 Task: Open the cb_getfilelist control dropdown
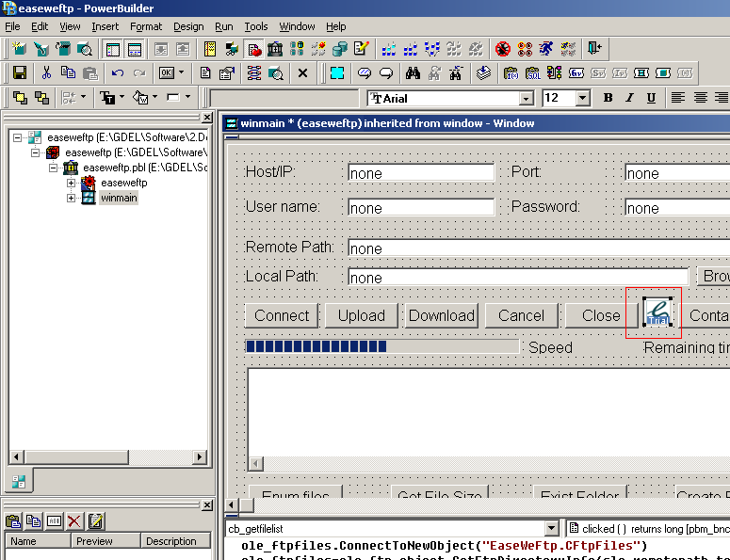click(551, 529)
